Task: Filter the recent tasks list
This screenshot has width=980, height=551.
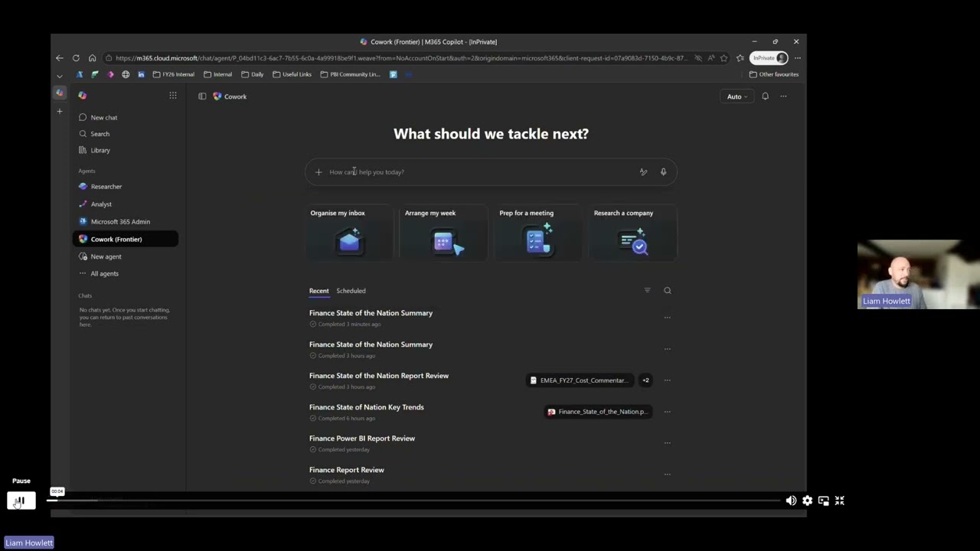Action: click(x=647, y=291)
